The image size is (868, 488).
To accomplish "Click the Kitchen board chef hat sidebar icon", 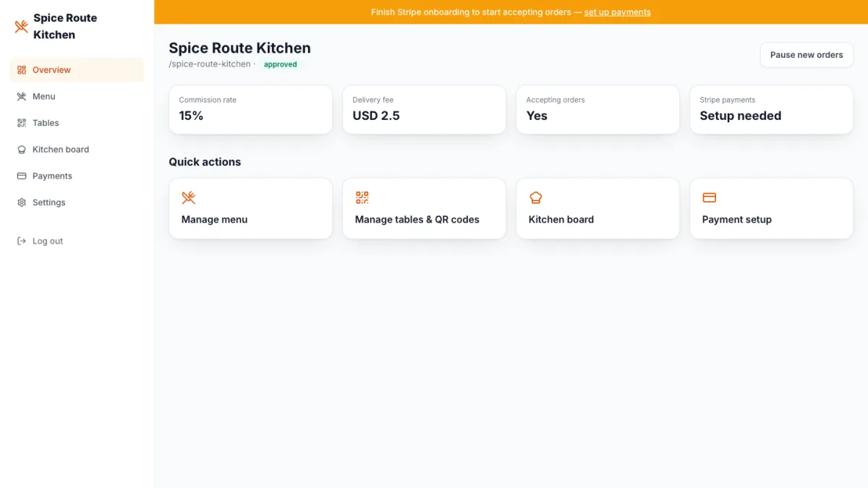I will (22, 150).
